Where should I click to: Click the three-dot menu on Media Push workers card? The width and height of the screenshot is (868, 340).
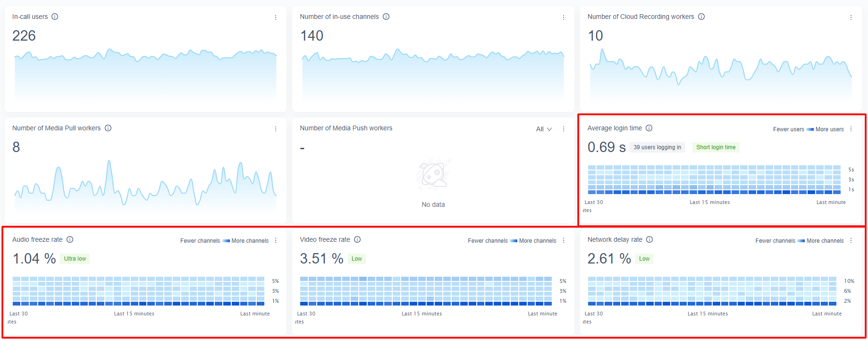[x=564, y=129]
